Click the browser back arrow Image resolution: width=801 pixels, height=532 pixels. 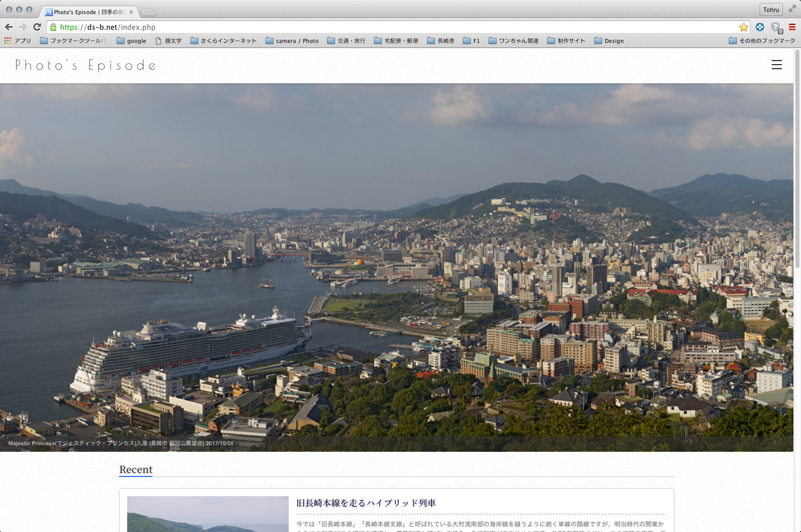point(9,27)
